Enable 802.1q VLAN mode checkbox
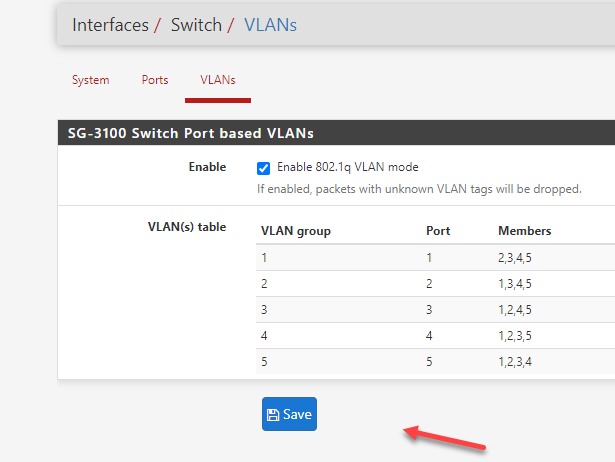The width and height of the screenshot is (615, 462). (264, 168)
